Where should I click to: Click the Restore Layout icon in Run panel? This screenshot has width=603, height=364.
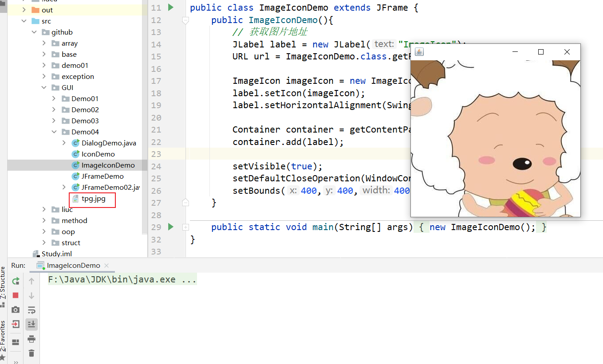click(16, 342)
